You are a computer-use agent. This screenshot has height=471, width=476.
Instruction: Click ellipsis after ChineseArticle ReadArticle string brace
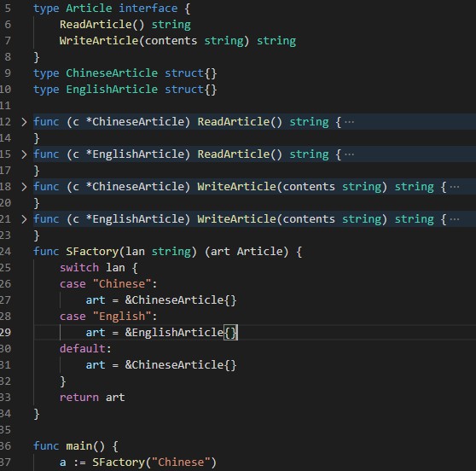(350, 122)
